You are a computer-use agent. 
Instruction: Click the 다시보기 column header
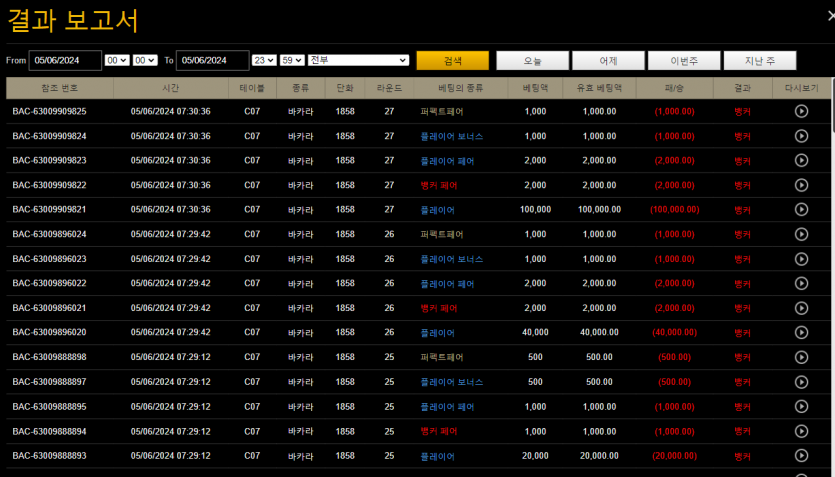(801, 88)
